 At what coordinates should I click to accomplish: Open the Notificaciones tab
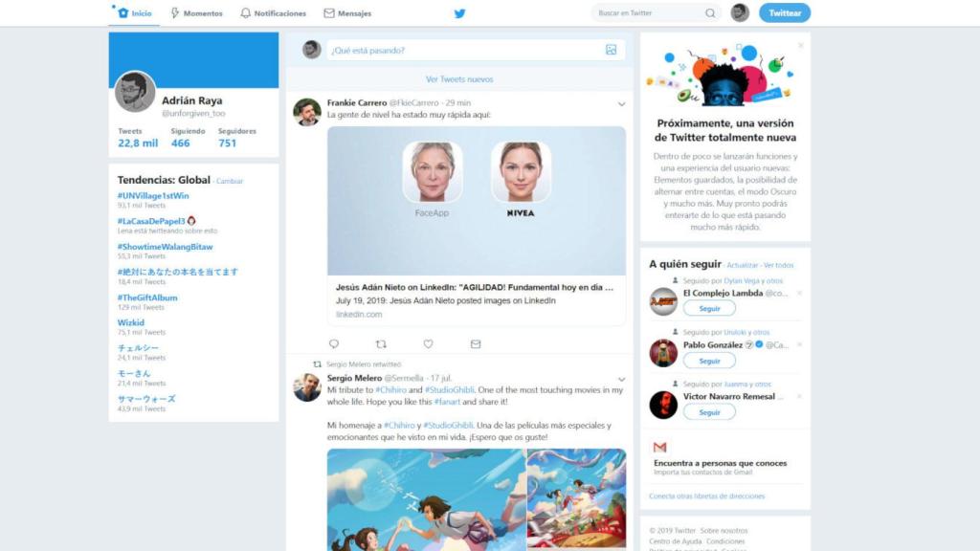(x=273, y=13)
